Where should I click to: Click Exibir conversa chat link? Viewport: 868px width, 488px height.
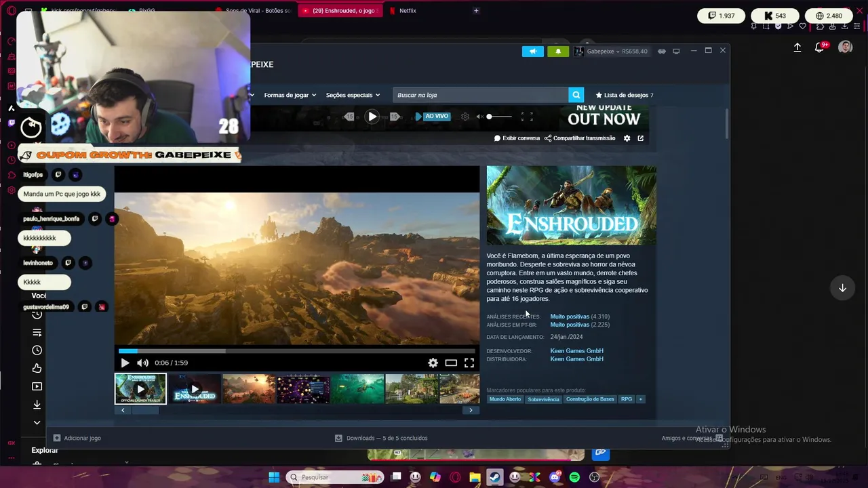[x=517, y=138]
